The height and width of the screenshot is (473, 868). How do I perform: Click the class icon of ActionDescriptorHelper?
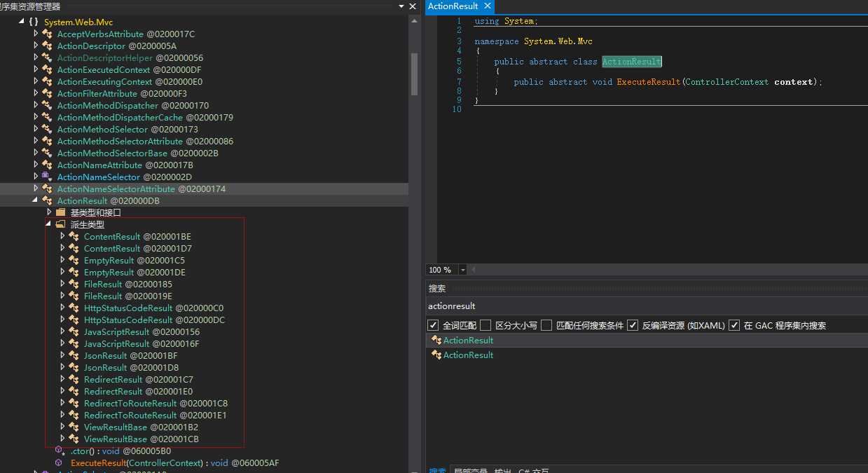[47, 58]
